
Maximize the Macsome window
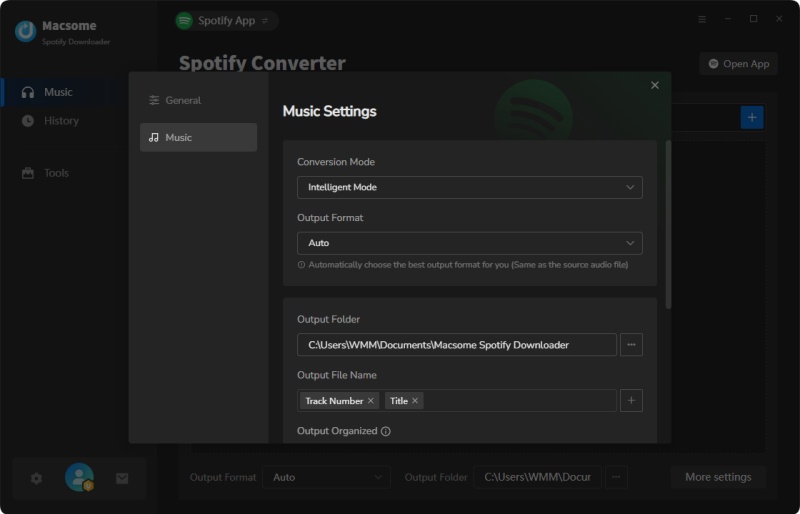pos(753,19)
